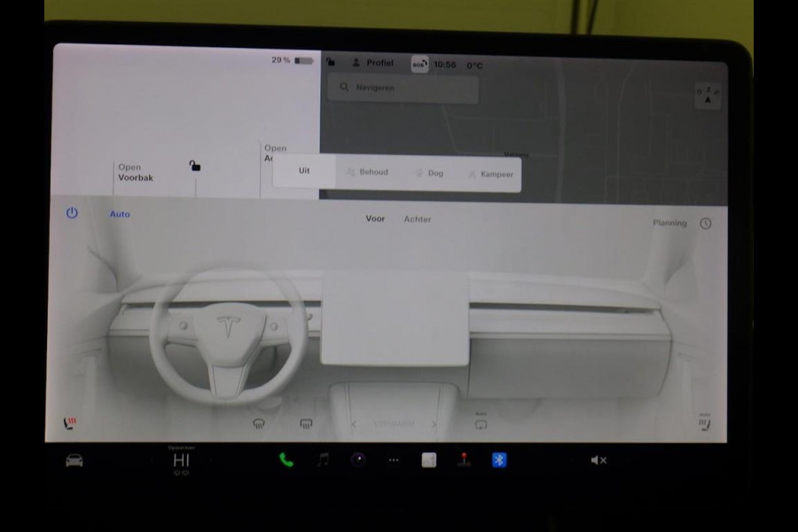Tap Open Voorbak to open the frunk

pyautogui.click(x=137, y=172)
